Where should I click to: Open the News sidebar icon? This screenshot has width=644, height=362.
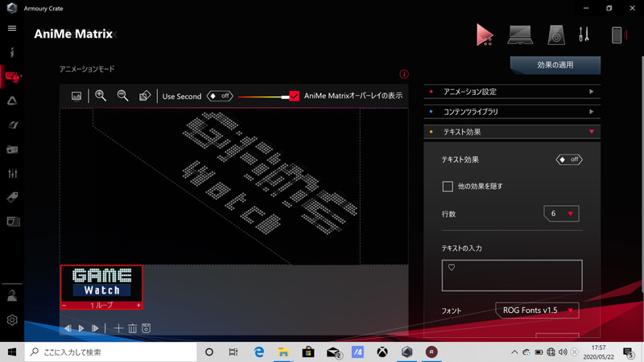[x=13, y=222]
